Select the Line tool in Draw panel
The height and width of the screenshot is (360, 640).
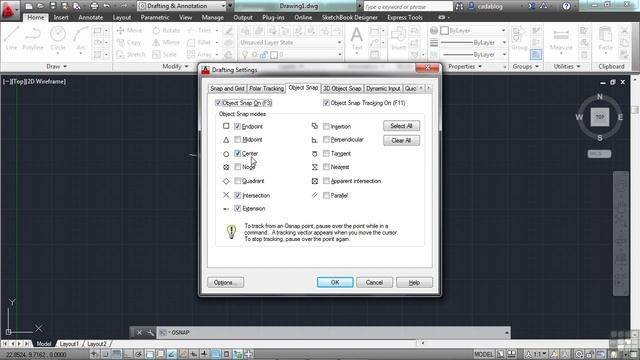11,38
